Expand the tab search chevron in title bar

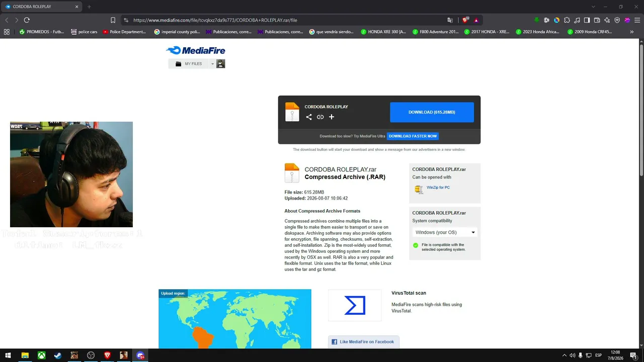tap(593, 7)
